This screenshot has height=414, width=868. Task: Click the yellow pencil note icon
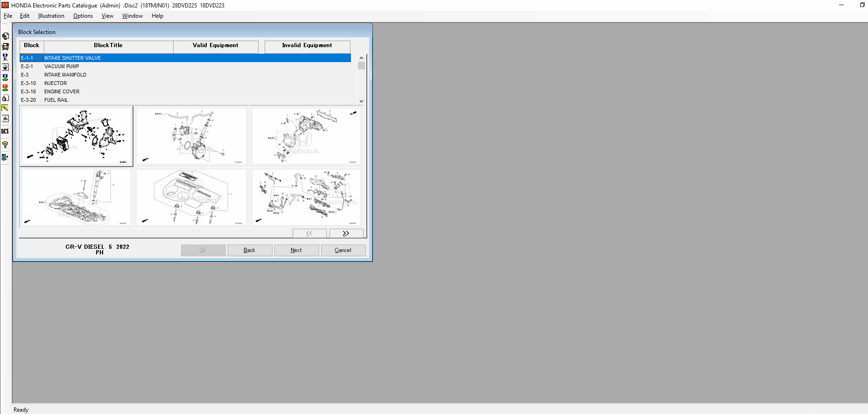(5, 108)
